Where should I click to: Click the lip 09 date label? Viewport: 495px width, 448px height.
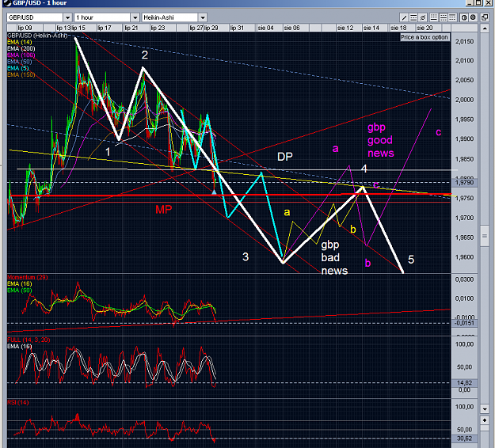pos(25,28)
